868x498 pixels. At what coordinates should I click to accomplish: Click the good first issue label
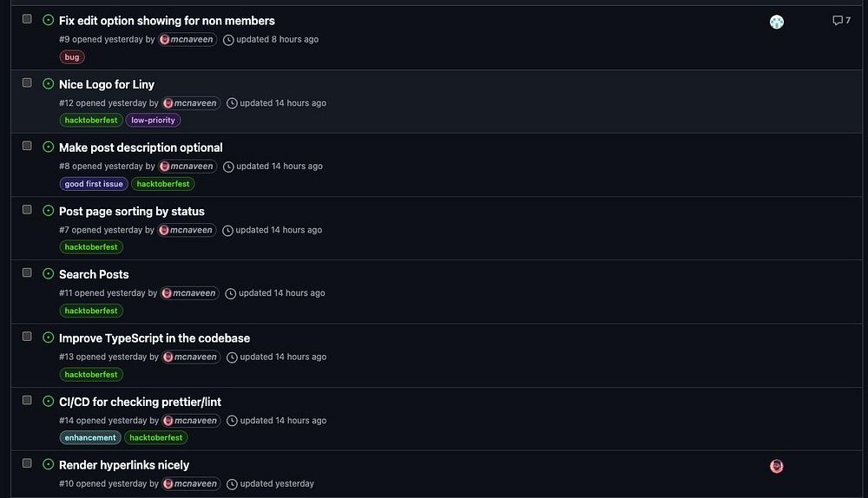tap(94, 184)
